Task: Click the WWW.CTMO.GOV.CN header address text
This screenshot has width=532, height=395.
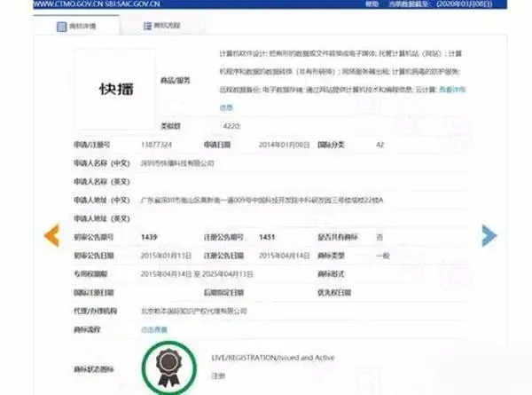Action: coord(97,4)
